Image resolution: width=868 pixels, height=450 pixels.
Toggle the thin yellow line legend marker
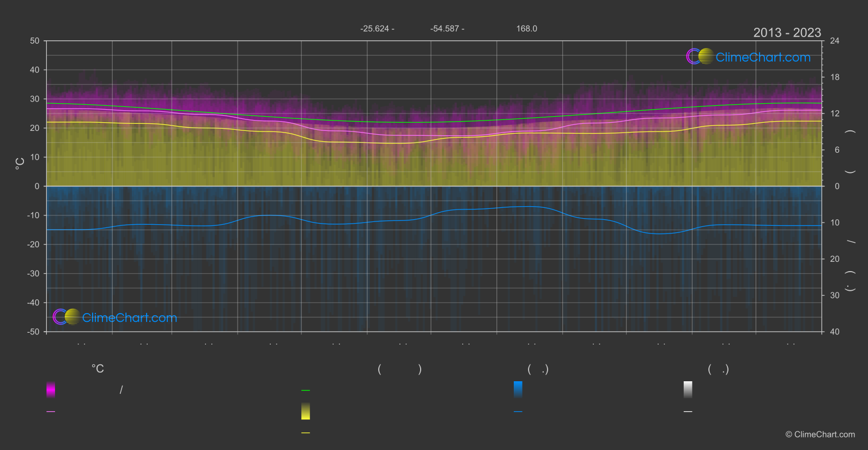coord(306,433)
